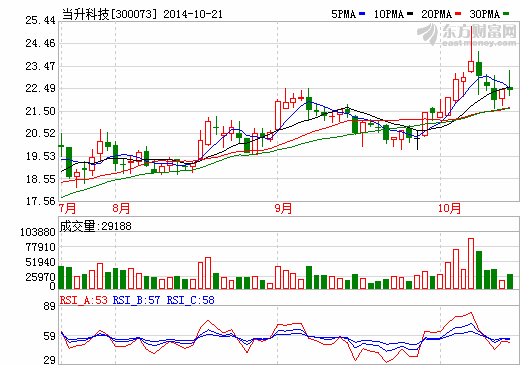The height and width of the screenshot is (365, 520).
Task: Click the RSI_A:53 indicator label
Action: 84,300
